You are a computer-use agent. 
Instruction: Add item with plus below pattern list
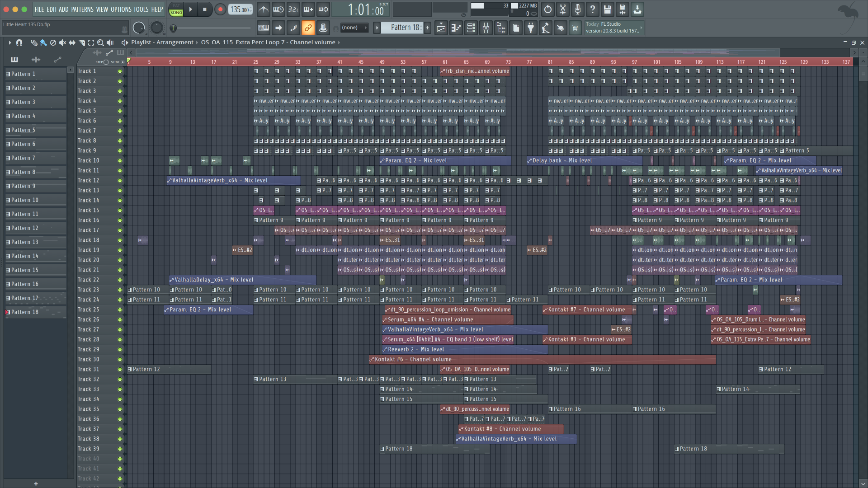click(36, 483)
